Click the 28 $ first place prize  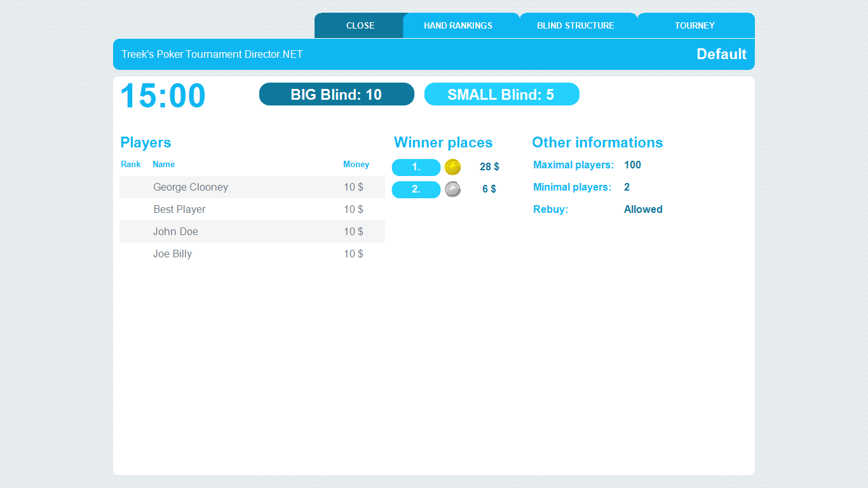click(489, 166)
